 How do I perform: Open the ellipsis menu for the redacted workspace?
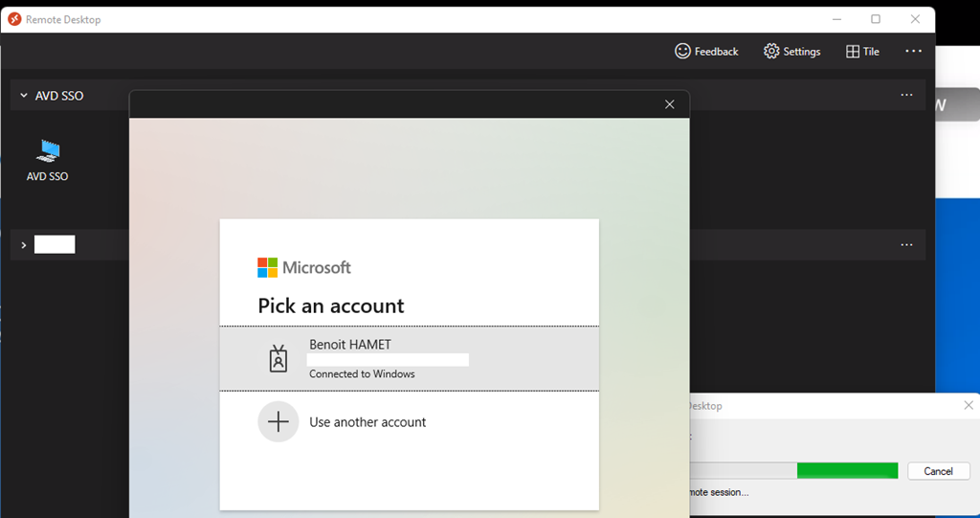pos(906,245)
